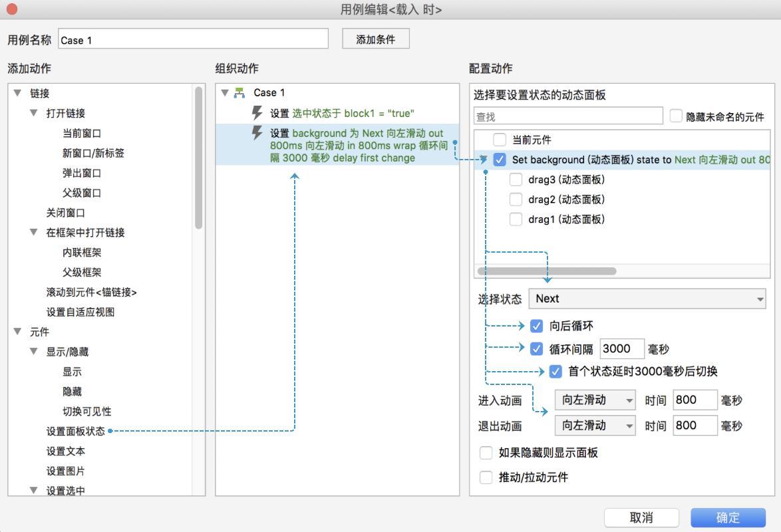Screen dimensions: 781x532
Task: Select 父级窗口 action
Action: [x=82, y=193]
